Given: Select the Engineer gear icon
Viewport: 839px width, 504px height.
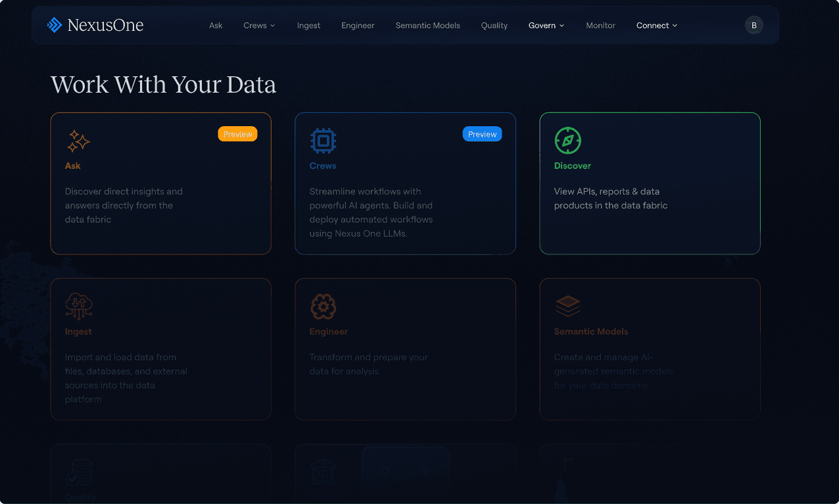Looking at the screenshot, I should pyautogui.click(x=322, y=306).
